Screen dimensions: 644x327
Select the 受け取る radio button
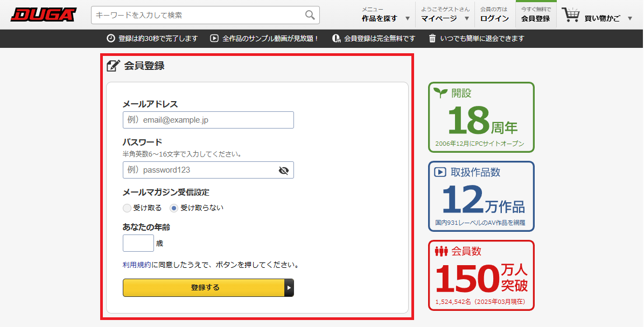pos(127,208)
